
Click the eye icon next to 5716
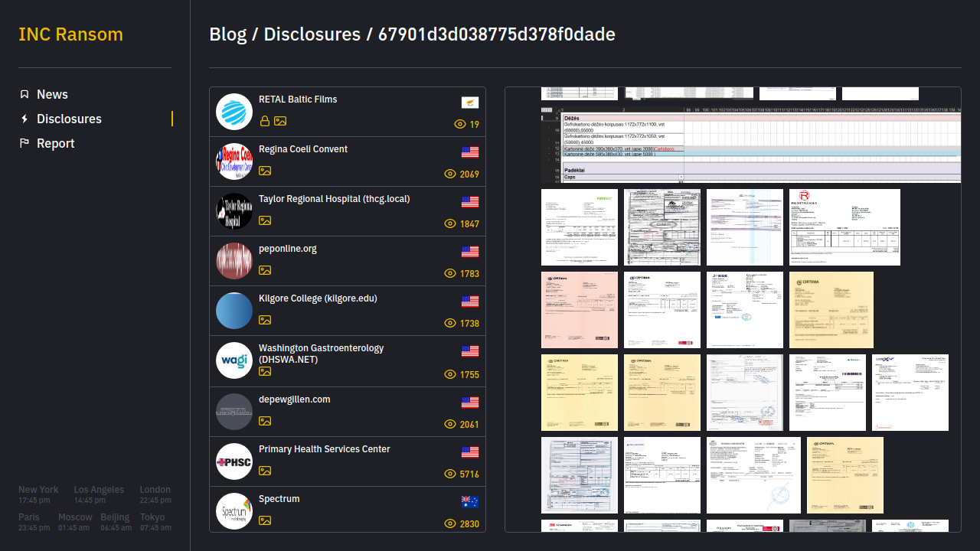[x=450, y=474]
